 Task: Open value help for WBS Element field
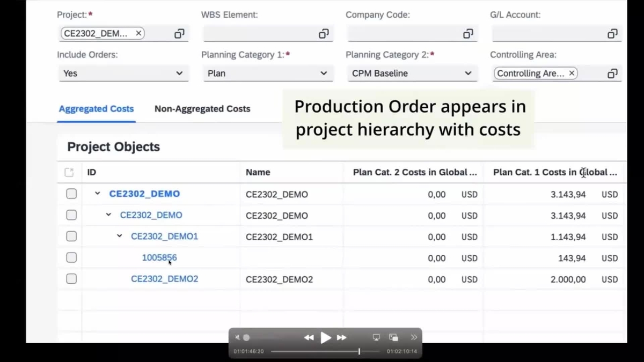click(x=324, y=33)
